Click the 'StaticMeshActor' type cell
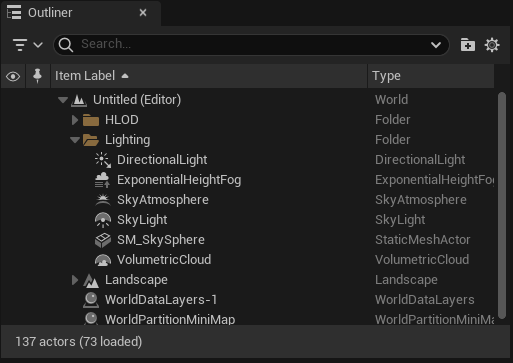Image resolution: width=513 pixels, height=363 pixels. pos(423,240)
